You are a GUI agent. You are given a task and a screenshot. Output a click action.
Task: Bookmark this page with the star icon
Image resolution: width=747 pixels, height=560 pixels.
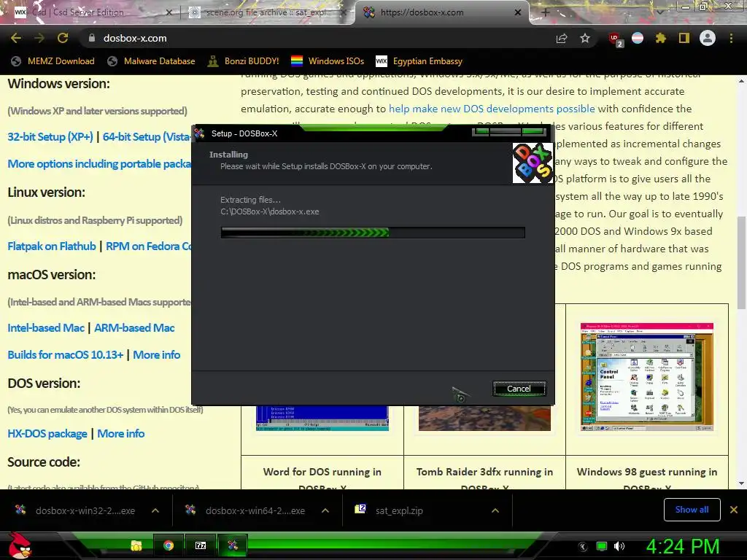point(585,38)
